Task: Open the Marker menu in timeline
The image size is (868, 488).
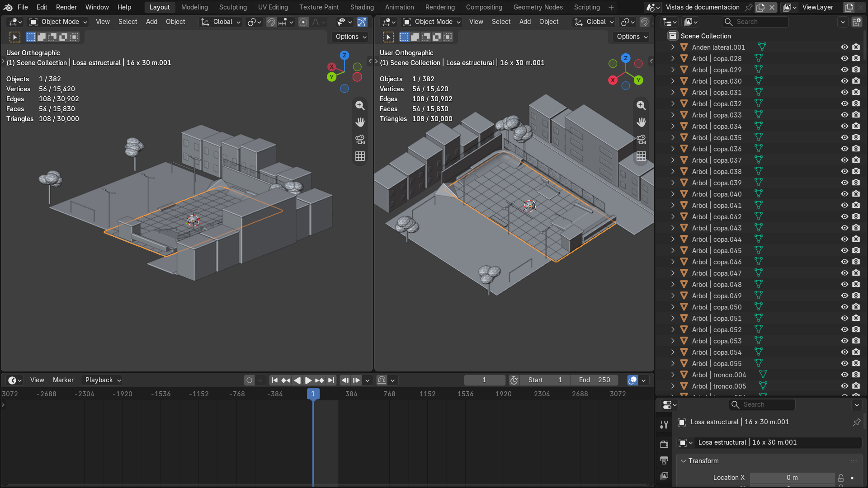Action: click(63, 380)
